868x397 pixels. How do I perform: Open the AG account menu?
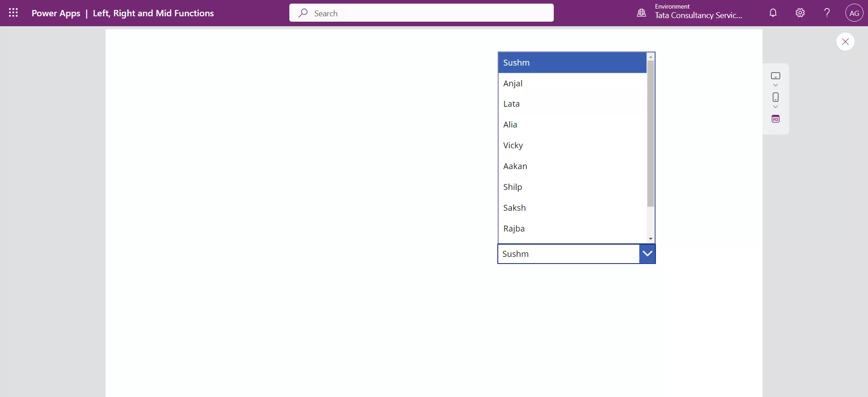(854, 13)
